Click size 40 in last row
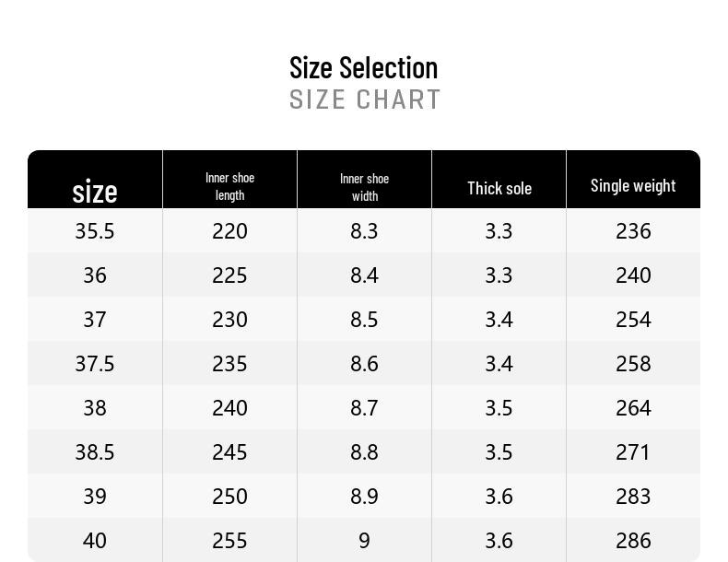The image size is (728, 562). pos(95,541)
